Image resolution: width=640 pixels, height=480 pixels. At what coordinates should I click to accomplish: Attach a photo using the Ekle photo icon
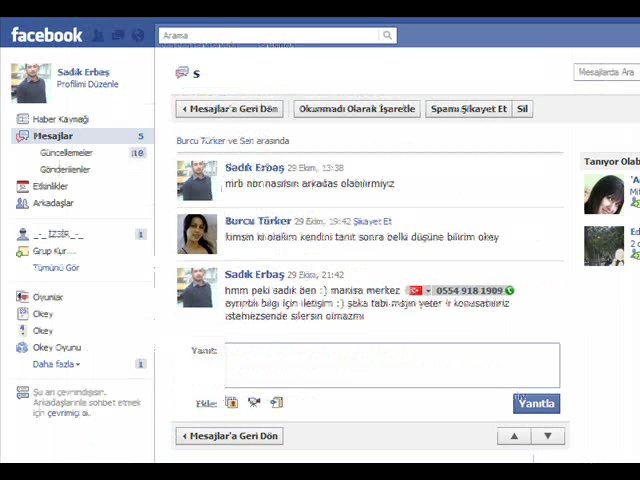click(x=231, y=403)
